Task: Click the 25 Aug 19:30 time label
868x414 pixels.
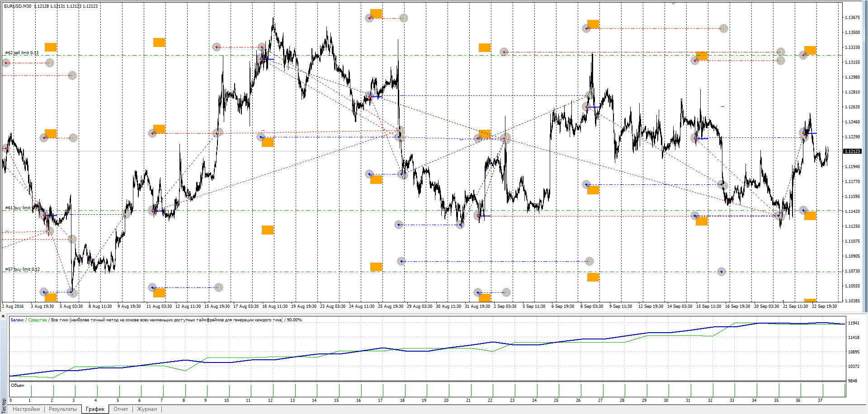Action: coord(391,306)
